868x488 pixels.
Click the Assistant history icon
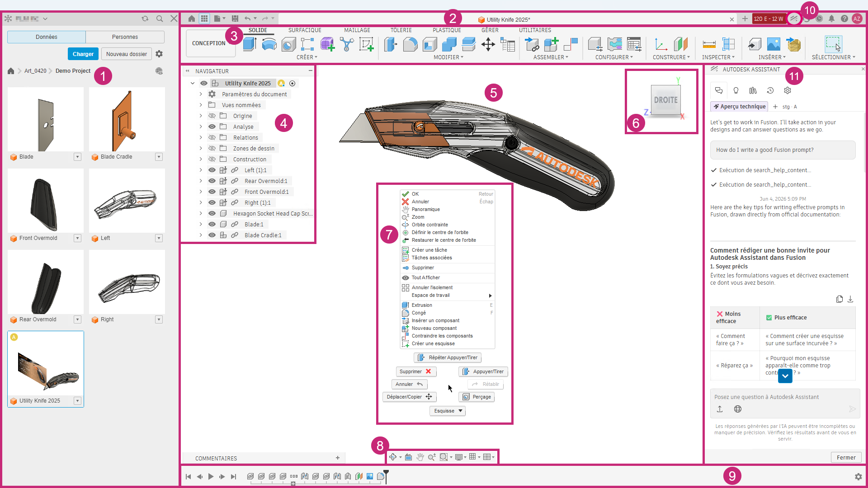point(770,90)
